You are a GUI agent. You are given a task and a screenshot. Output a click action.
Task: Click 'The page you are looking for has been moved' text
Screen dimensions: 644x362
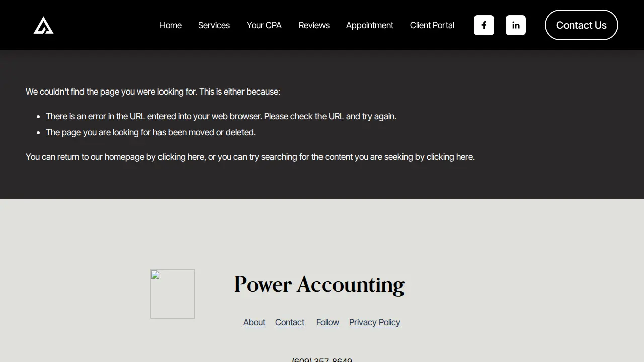point(150,132)
